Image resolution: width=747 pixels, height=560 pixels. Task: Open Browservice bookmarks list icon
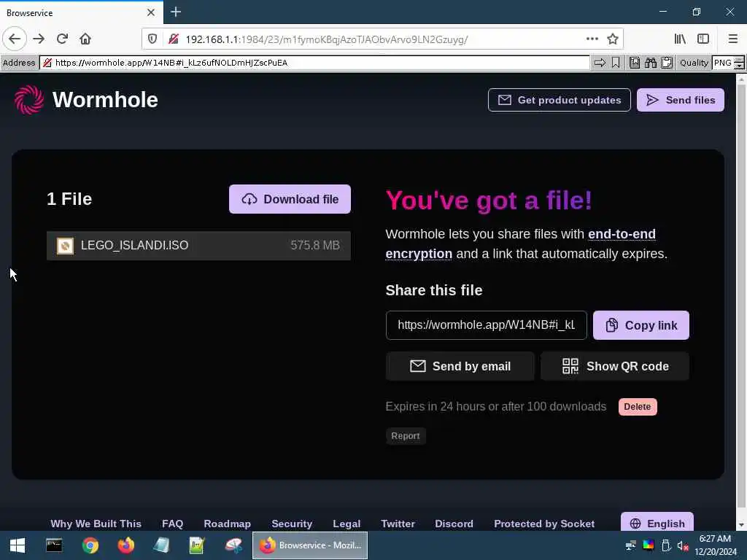coord(635,63)
